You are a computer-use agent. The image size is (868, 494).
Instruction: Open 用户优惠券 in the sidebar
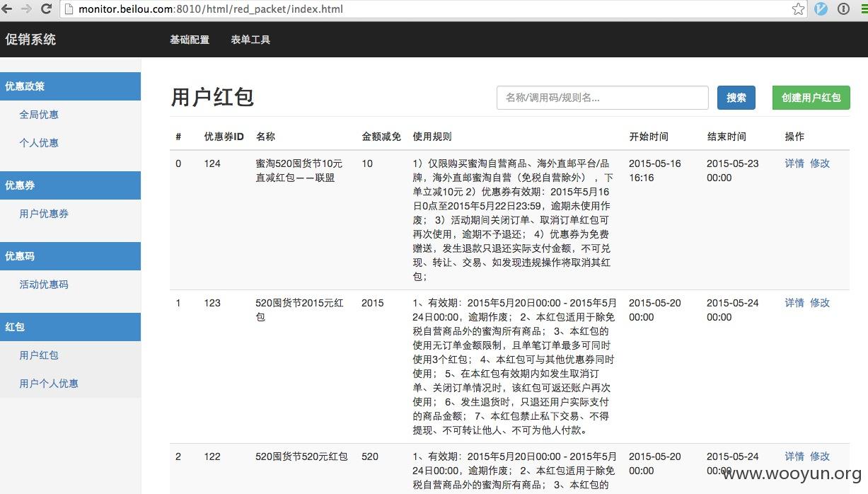coord(44,214)
